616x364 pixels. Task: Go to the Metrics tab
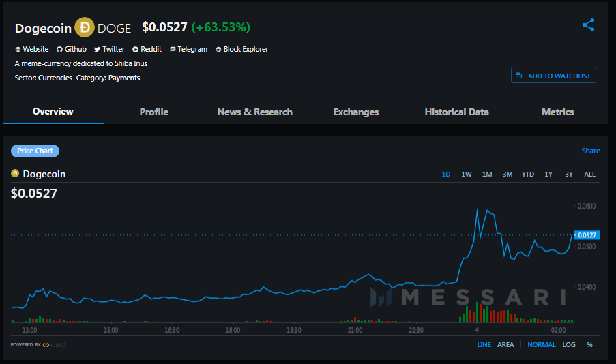click(558, 112)
